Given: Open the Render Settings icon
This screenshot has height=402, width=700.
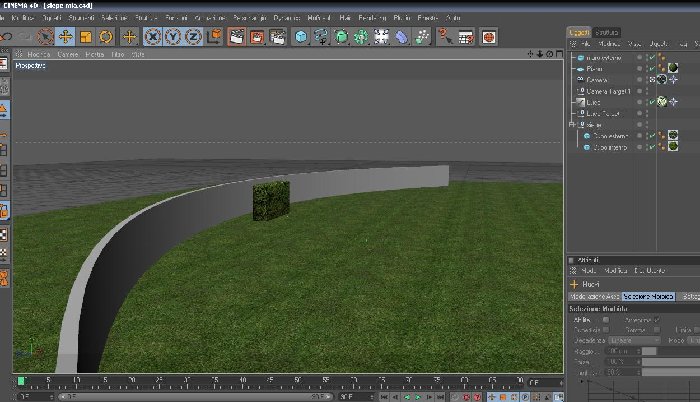Looking at the screenshot, I should pyautogui.click(x=277, y=37).
